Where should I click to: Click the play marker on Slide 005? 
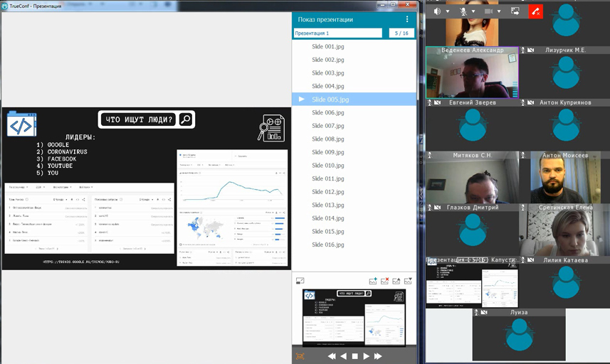click(x=302, y=99)
